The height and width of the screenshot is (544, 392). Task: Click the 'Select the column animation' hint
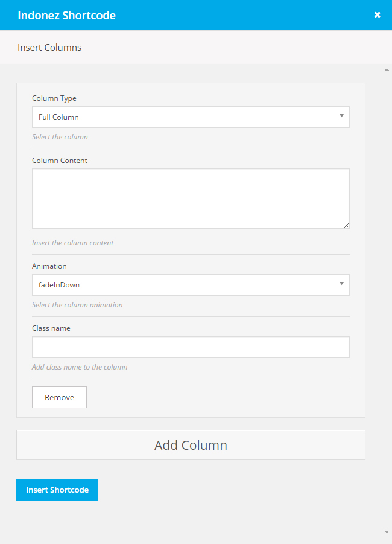[77, 305]
